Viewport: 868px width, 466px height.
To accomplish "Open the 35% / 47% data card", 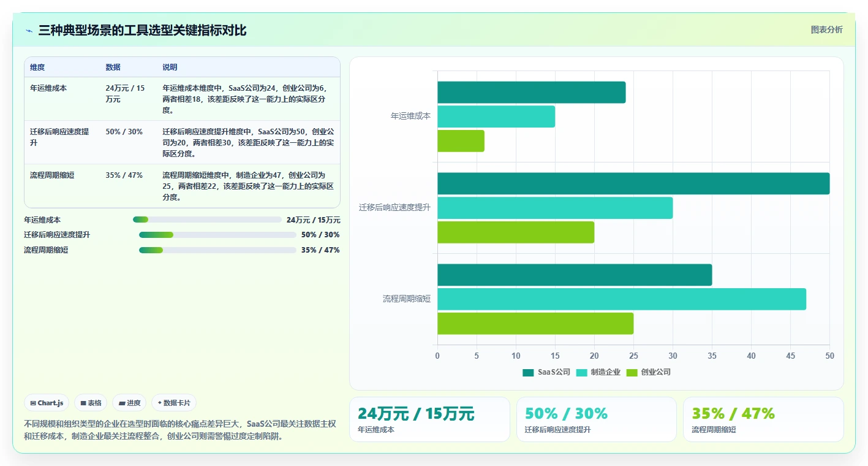I will click(x=763, y=419).
